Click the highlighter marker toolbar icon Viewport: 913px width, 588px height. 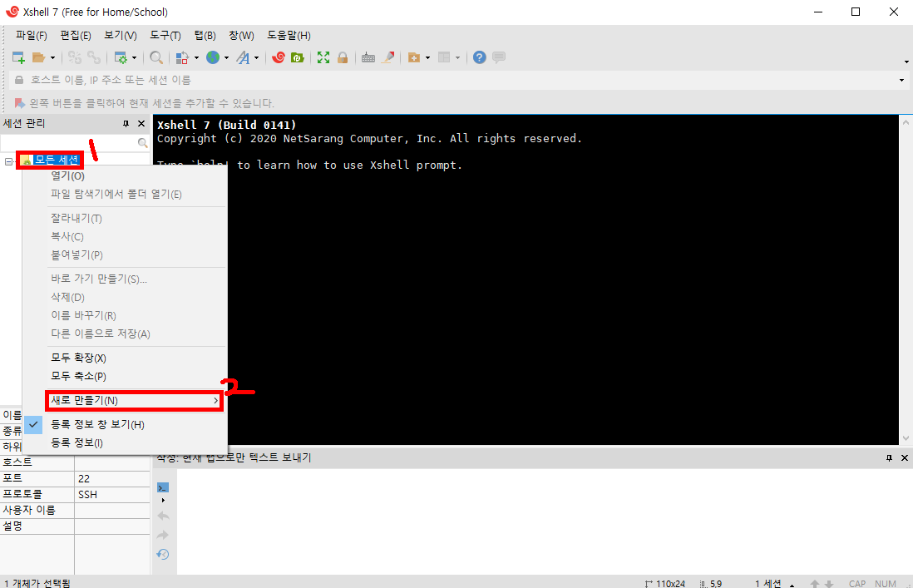(387, 57)
